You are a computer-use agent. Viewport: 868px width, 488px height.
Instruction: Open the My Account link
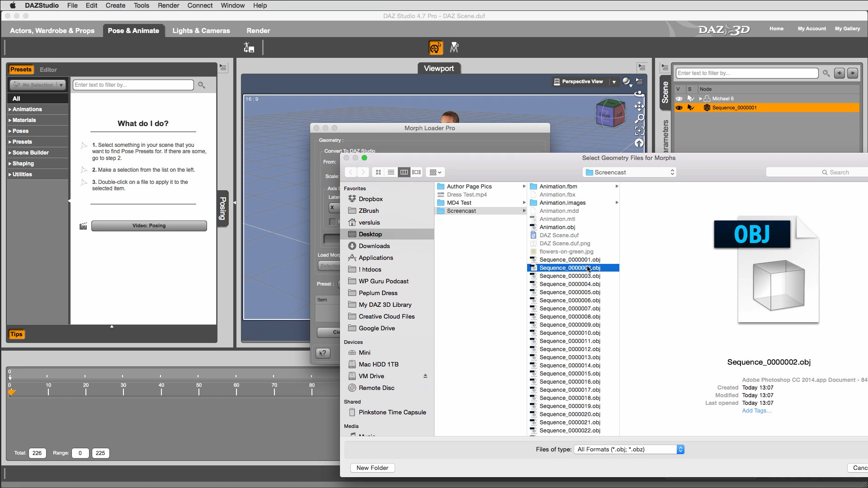point(811,28)
